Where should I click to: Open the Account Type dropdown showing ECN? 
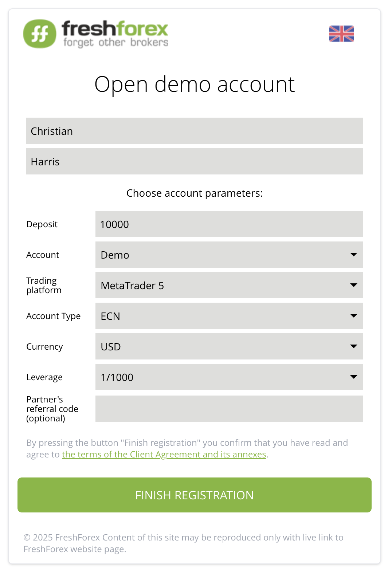click(229, 316)
